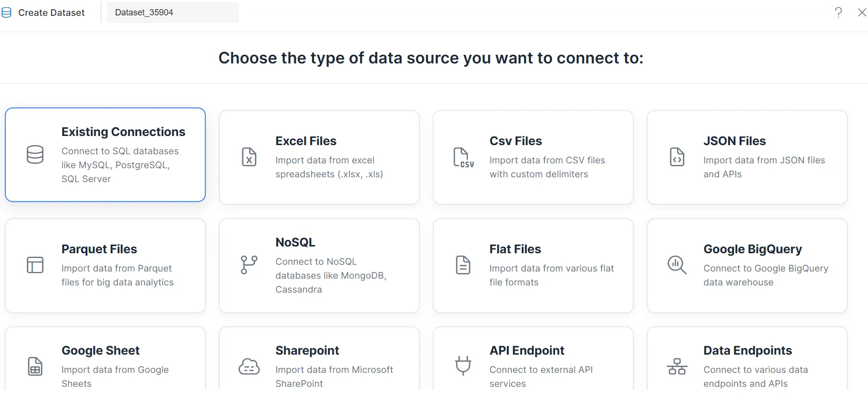Click the Flat Files document icon
Viewport: 868px width, 395px height.
[x=463, y=265]
